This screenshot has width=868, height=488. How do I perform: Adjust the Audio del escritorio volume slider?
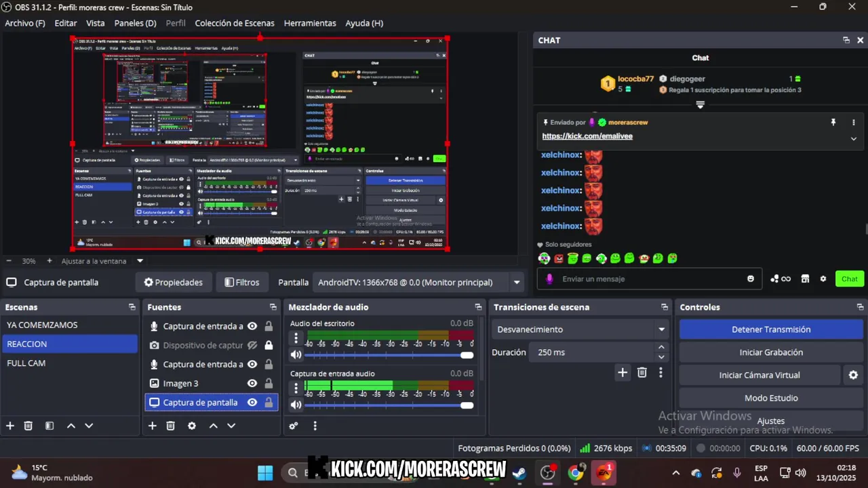pos(389,354)
